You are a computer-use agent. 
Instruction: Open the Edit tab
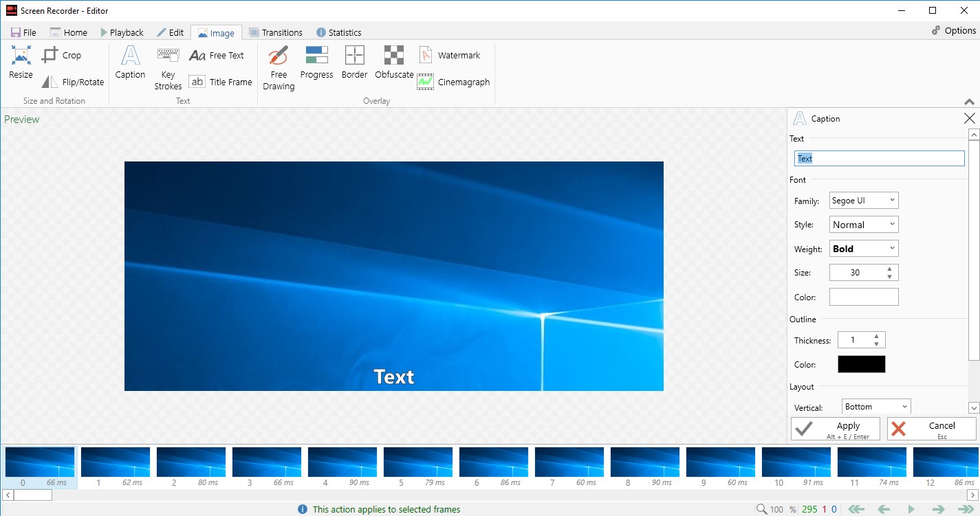pos(170,32)
